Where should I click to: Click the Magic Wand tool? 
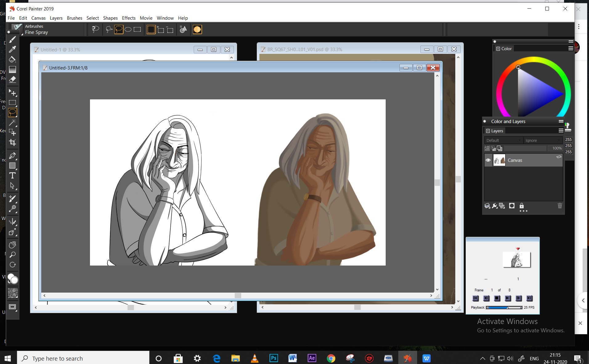[12, 122]
